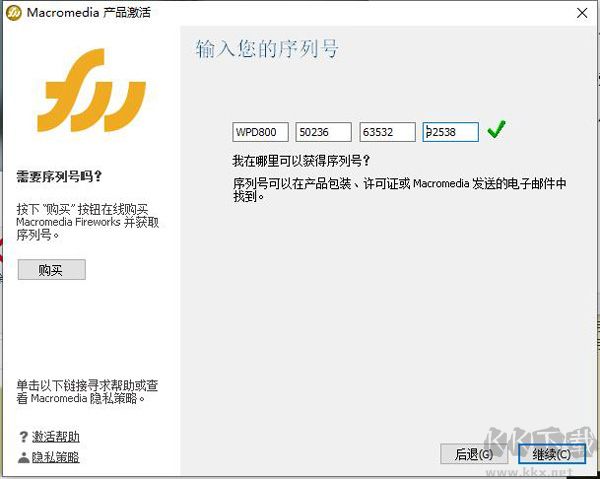The height and width of the screenshot is (479, 600).
Task: Click the question mark help icon
Action: point(23,437)
